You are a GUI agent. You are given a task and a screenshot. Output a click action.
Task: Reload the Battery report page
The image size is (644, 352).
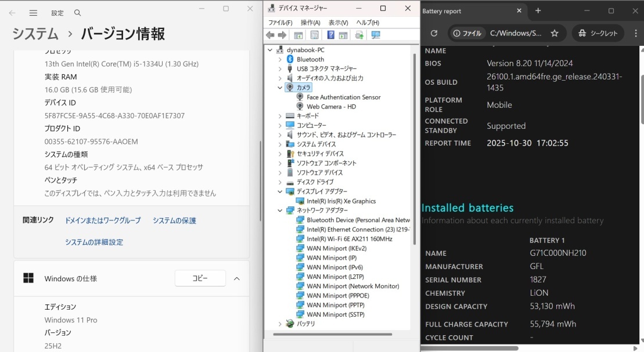434,33
